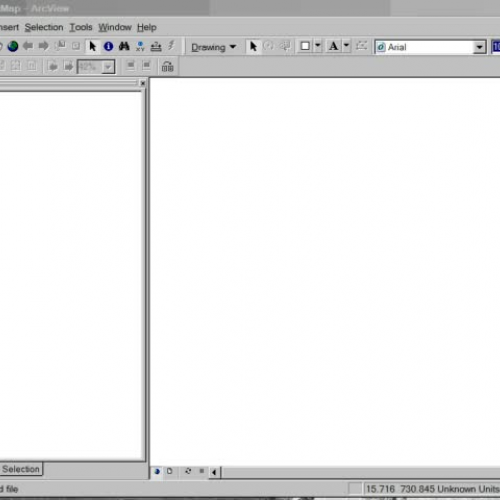Click the Refresh view icon at bottom
This screenshot has width=500, height=500.
point(188,471)
